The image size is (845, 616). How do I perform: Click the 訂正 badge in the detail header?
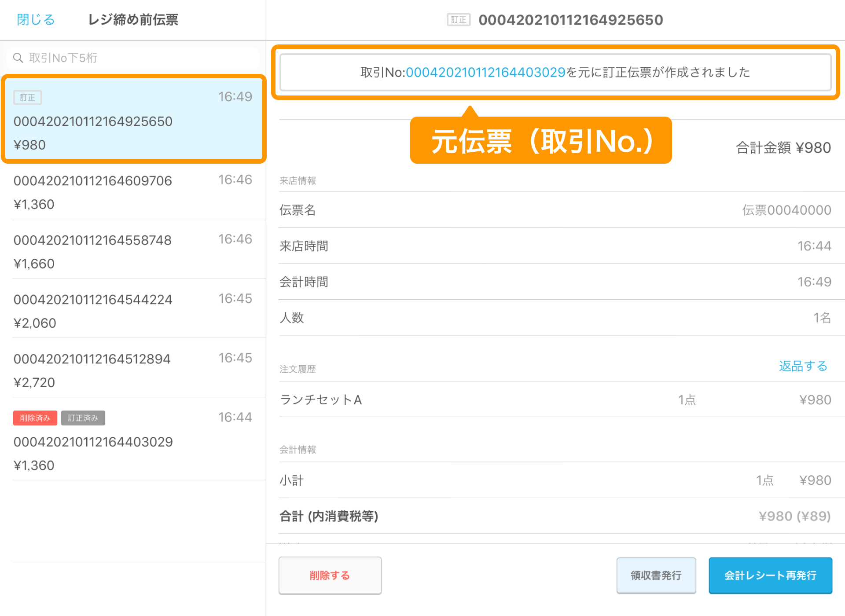click(x=458, y=19)
